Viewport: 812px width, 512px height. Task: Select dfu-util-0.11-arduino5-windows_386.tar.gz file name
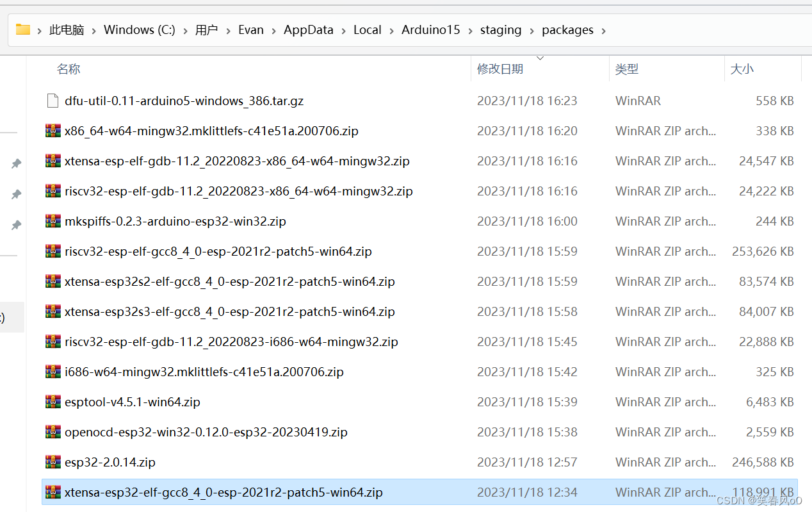tap(184, 101)
